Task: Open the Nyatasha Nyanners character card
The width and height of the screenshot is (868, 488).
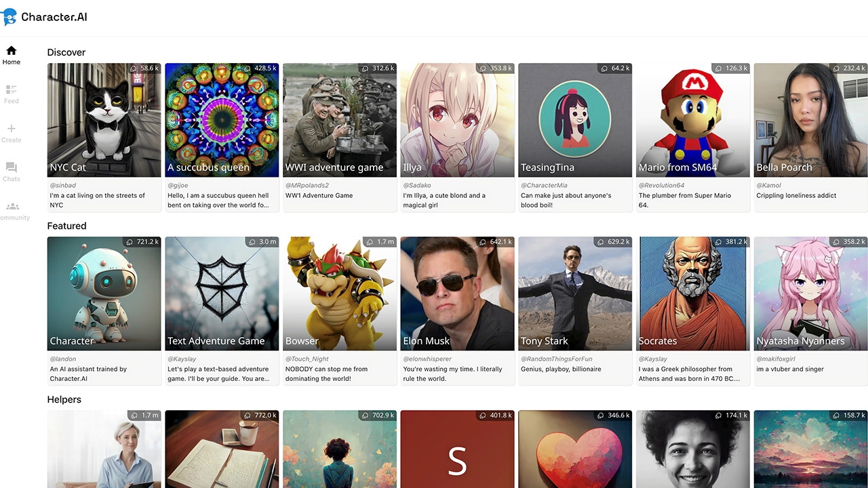Action: (x=810, y=293)
